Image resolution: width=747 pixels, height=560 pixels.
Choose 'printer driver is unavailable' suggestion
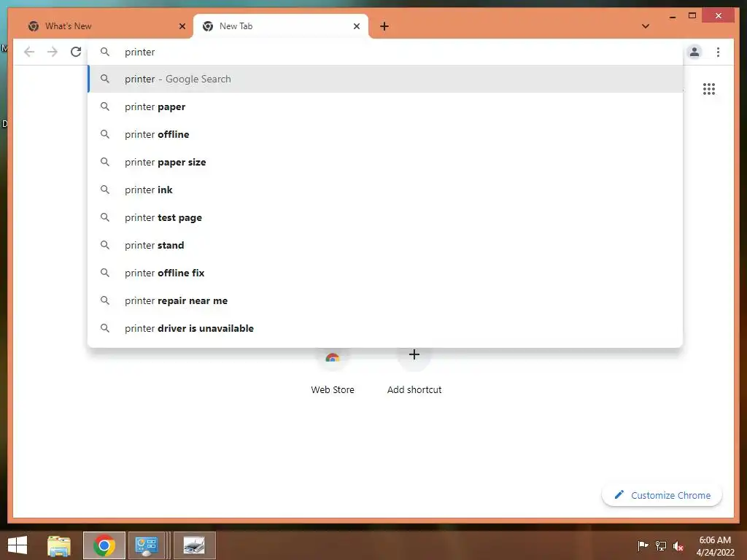coord(385,328)
